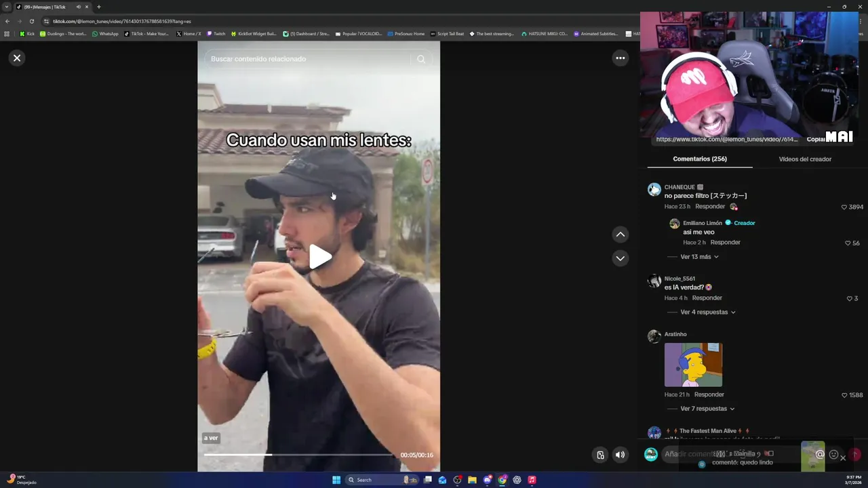Switch to the Comentarios (256) tab

point(700,159)
